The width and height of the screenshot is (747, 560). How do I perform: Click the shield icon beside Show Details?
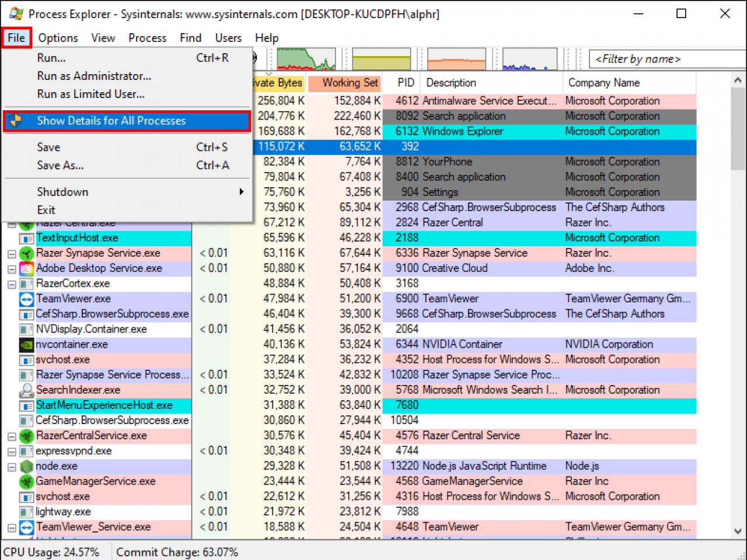[x=16, y=121]
